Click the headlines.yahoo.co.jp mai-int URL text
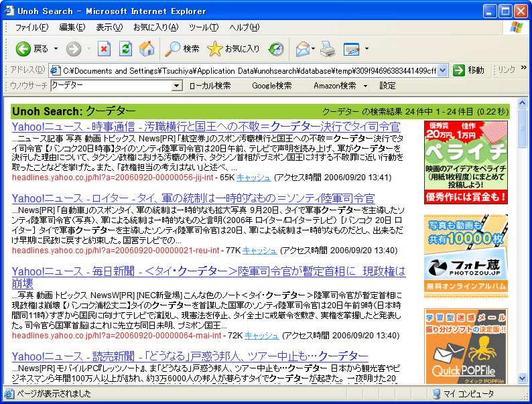This screenshot has width=532, height=404. click(117, 336)
